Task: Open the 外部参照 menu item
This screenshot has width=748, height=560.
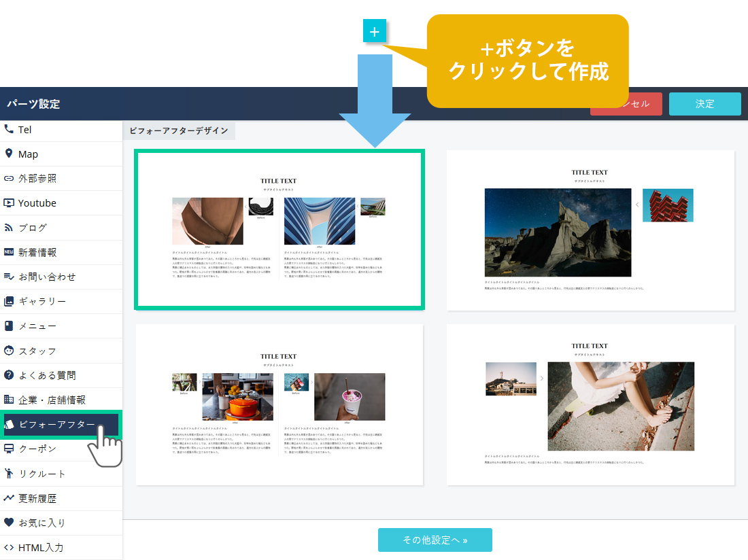Action: [x=37, y=178]
